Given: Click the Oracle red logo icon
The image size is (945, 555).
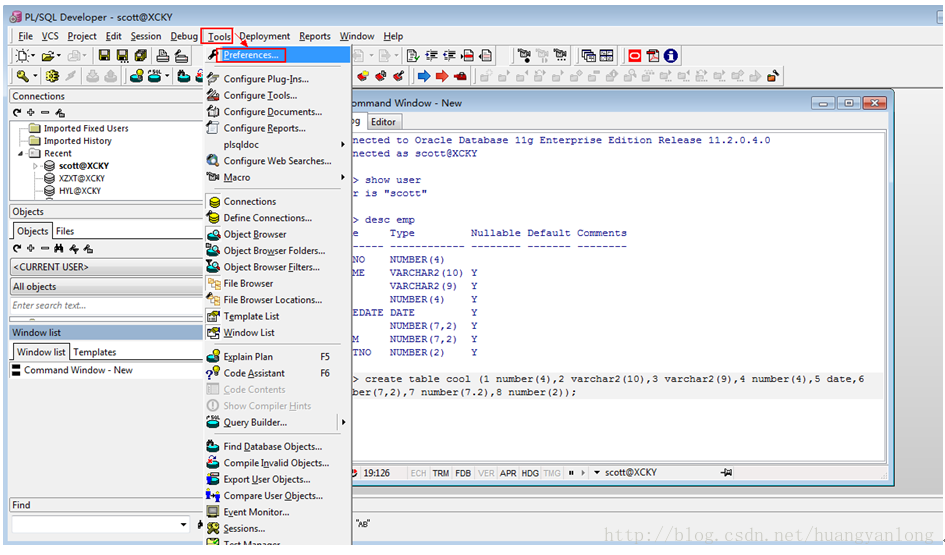Looking at the screenshot, I should click(635, 56).
